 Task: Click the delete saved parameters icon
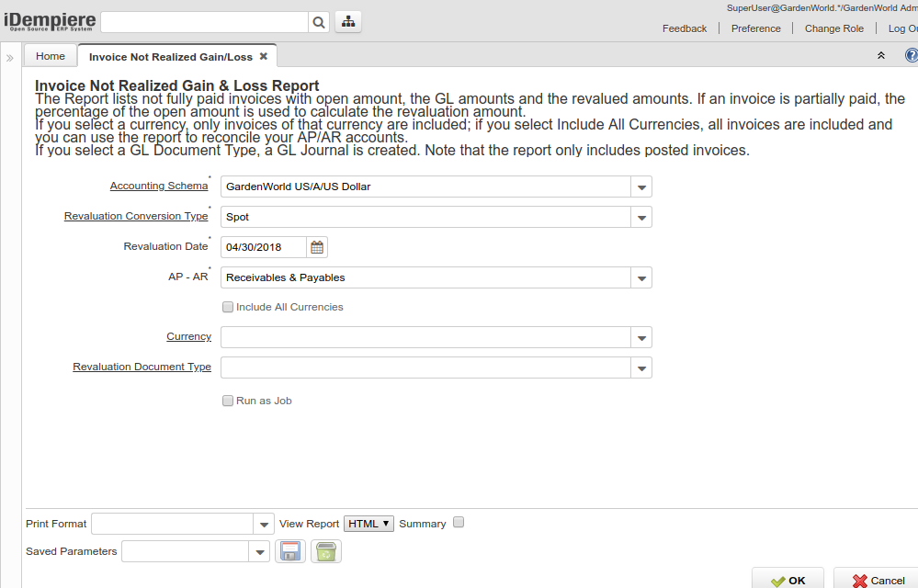tap(326, 551)
